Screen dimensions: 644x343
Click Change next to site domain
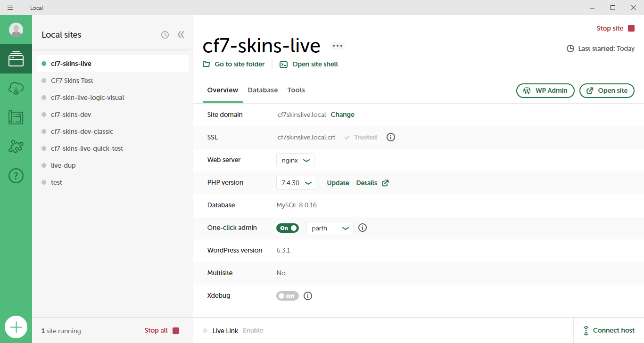click(x=343, y=114)
